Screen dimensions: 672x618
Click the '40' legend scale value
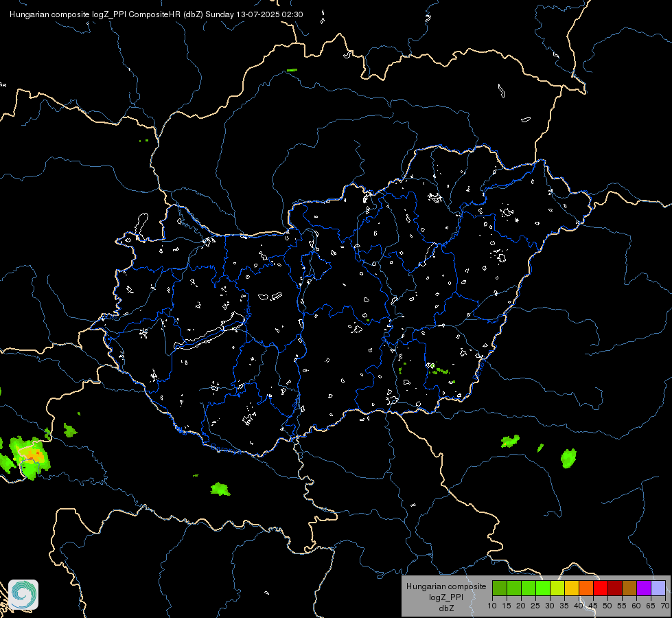(579, 606)
